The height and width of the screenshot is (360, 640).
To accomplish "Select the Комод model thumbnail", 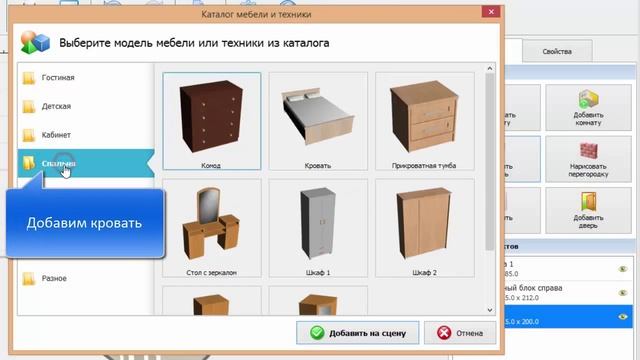I will pyautogui.click(x=211, y=121).
